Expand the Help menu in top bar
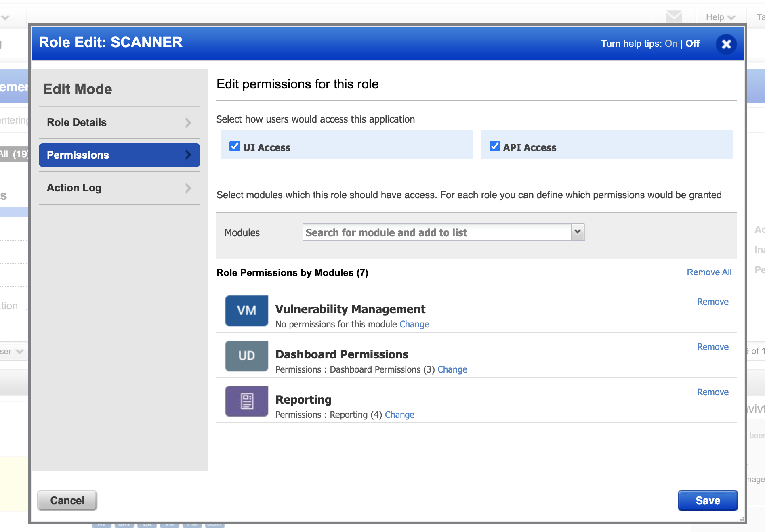 click(720, 17)
